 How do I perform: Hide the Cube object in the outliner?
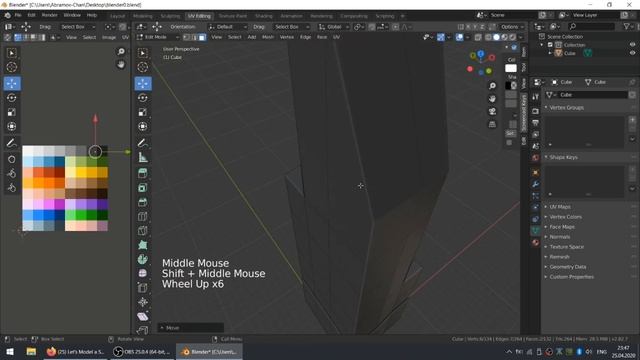click(632, 53)
